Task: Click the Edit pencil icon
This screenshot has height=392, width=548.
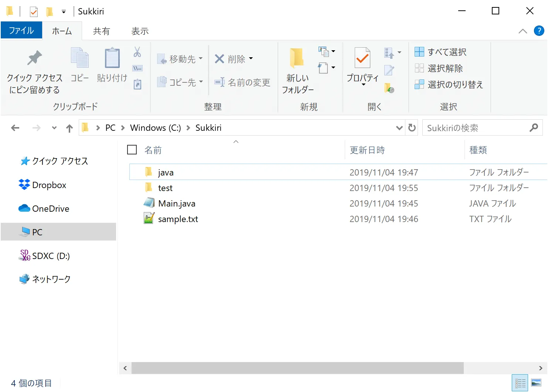Action: click(x=389, y=70)
